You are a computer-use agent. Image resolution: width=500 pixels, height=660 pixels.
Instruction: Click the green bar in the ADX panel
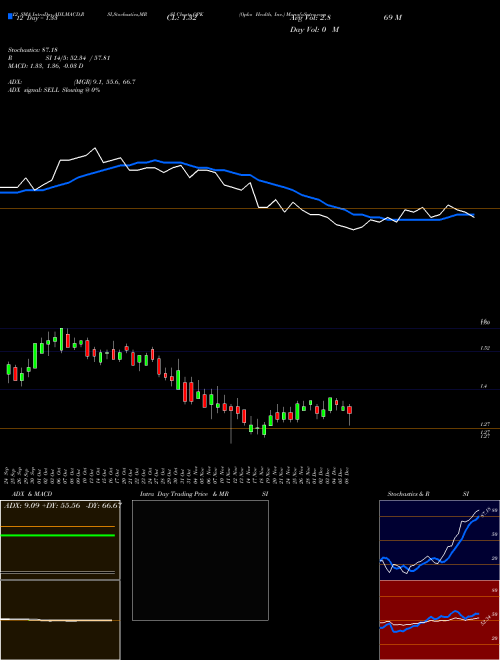coord(58,535)
